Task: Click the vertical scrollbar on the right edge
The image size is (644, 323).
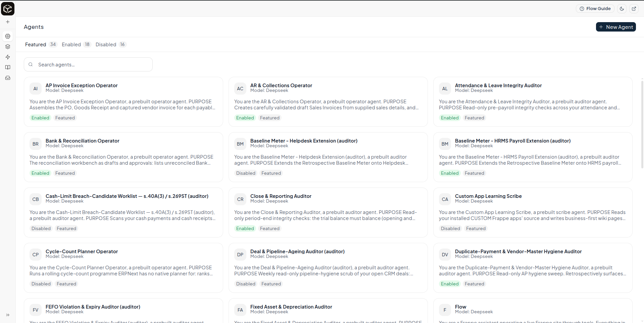Action: click(642, 124)
